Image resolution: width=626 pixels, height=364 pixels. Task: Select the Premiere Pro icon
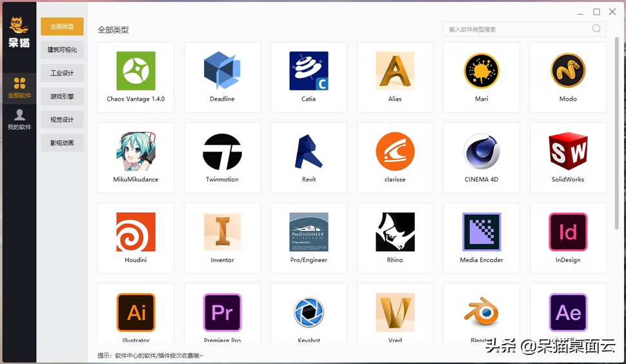tap(222, 313)
